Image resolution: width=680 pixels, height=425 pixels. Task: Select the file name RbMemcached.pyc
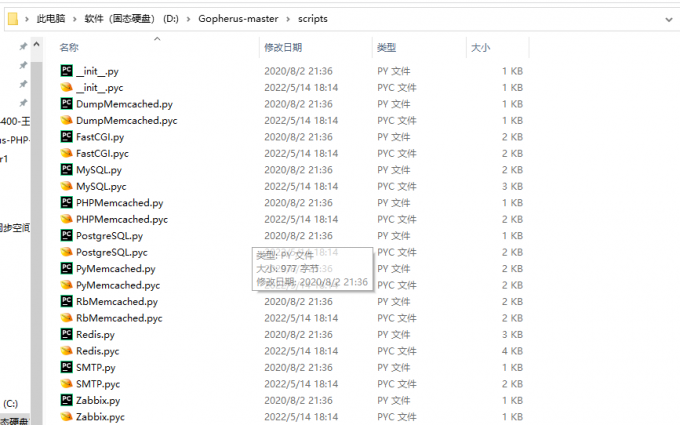[119, 318]
